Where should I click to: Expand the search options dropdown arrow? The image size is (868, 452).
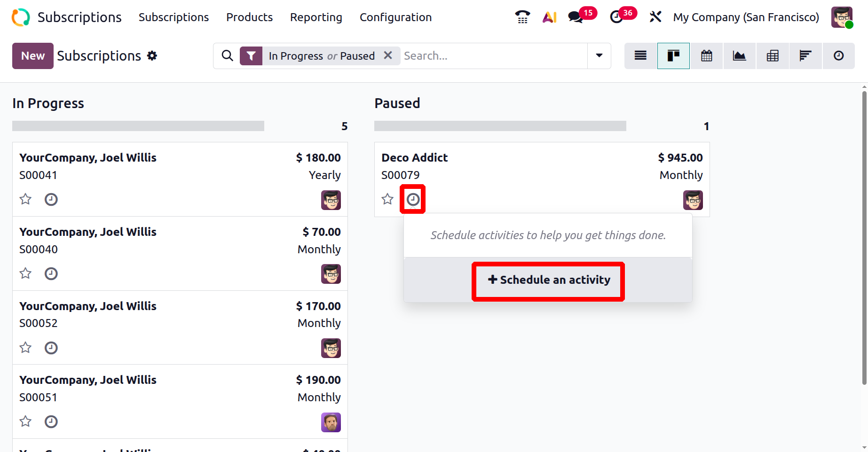(x=599, y=56)
